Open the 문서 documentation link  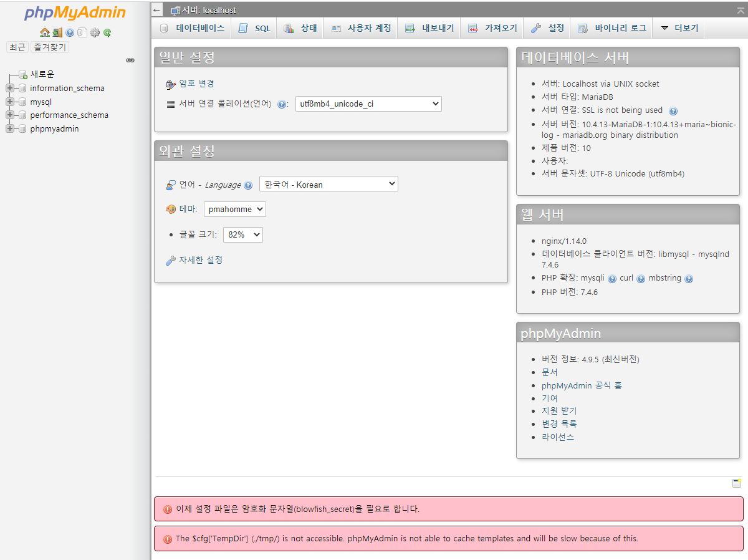(x=550, y=372)
